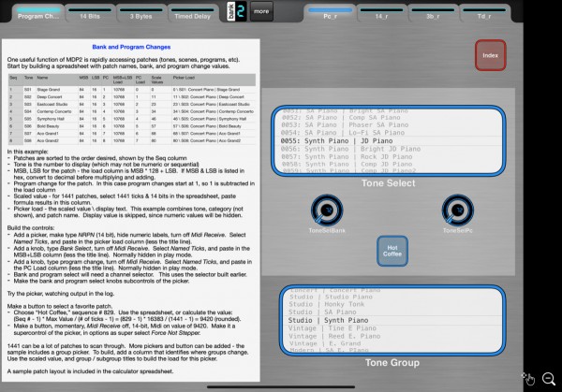Viewport: 562px width, 392px height.
Task: Select the 14_r tab
Action: pos(381,13)
